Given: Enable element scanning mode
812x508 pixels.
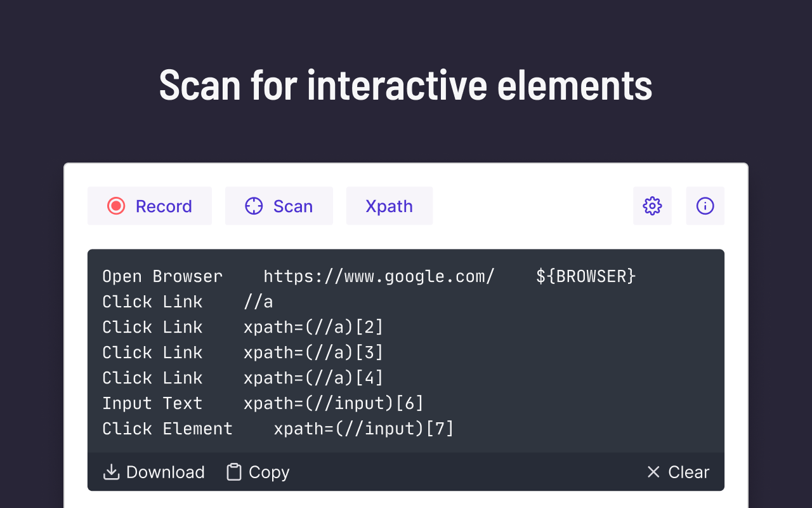Looking at the screenshot, I should pyautogui.click(x=278, y=206).
